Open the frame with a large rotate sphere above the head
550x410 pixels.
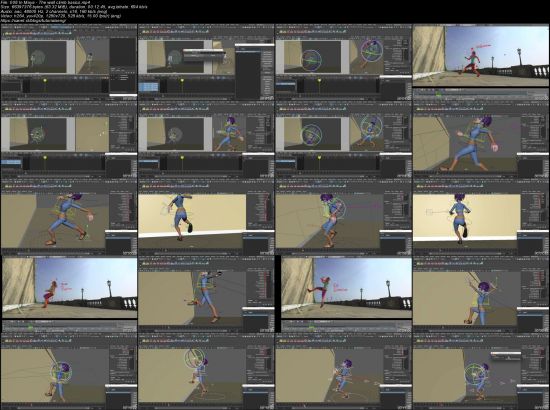206,371
